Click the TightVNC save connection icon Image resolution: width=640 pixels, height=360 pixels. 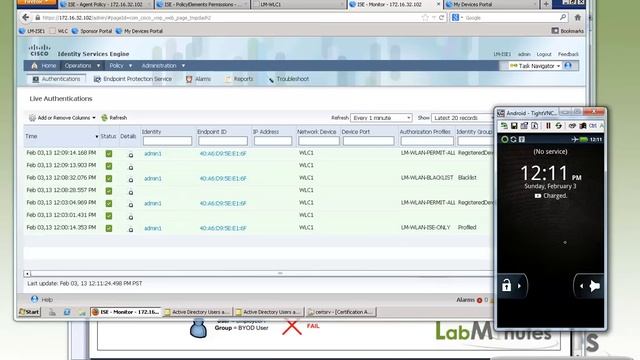(x=514, y=126)
